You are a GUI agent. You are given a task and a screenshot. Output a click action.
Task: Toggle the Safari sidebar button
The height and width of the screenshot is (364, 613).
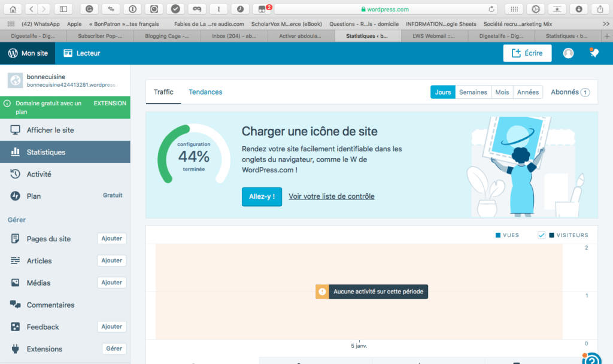pos(63,9)
